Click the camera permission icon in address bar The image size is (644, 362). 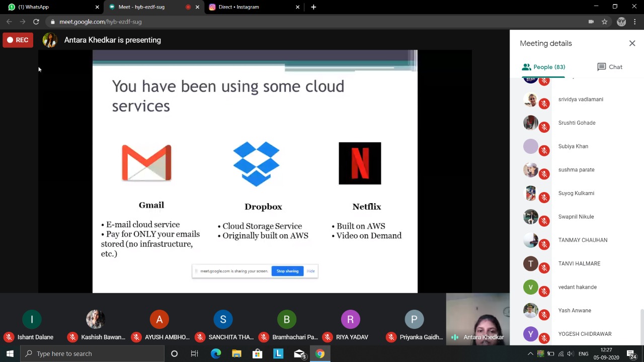point(591,22)
